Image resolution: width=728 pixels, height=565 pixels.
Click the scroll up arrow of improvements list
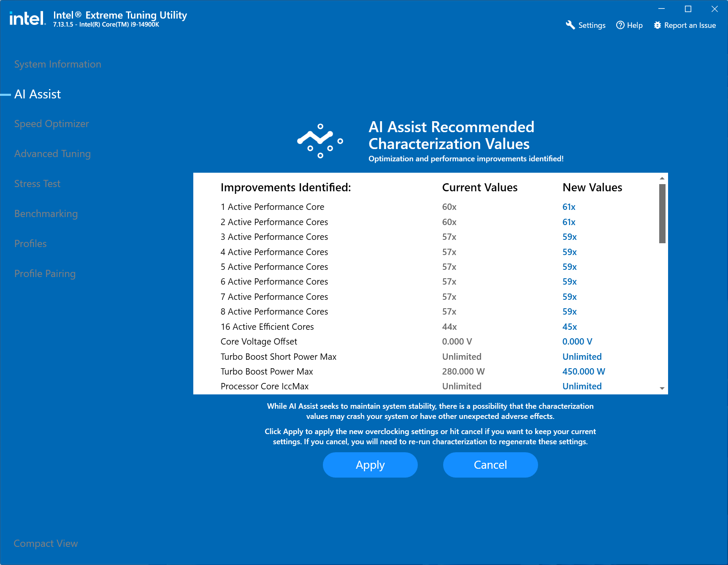[x=662, y=178]
